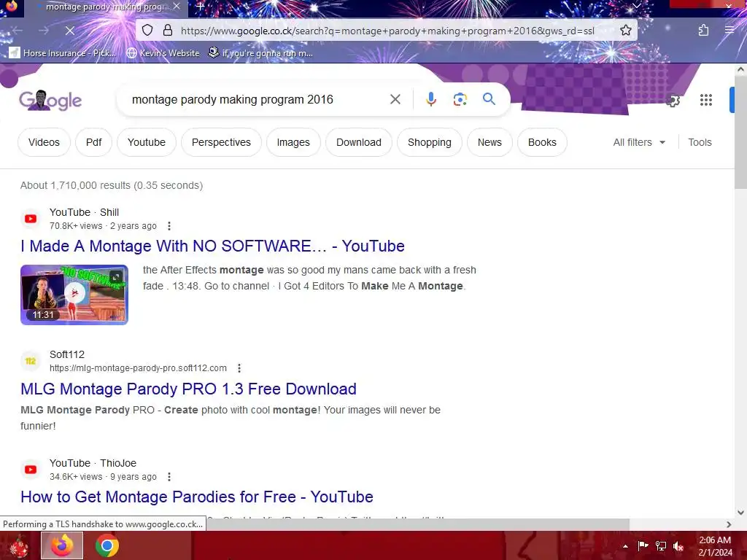
Task: Click the muted volume tray icon
Action: point(678,545)
